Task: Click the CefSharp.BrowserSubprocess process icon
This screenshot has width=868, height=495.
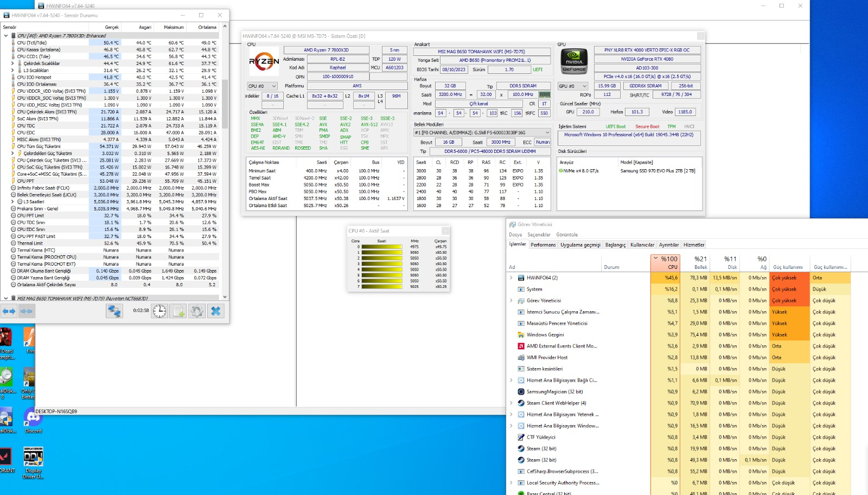Action: [x=521, y=471]
